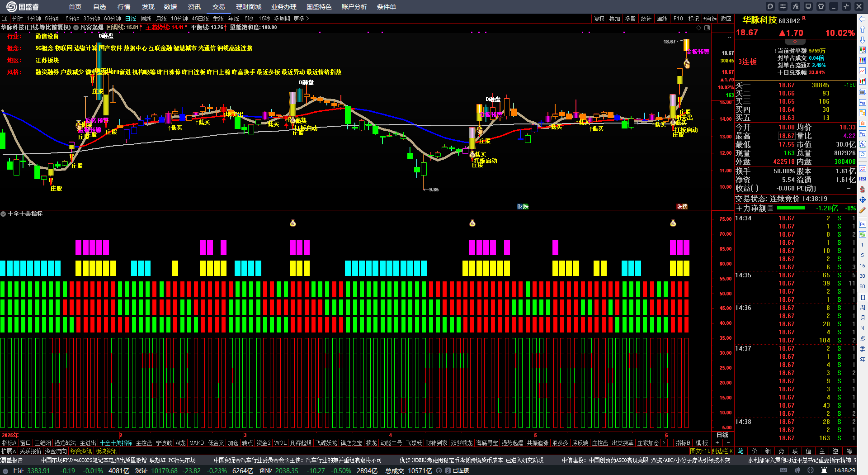Click the red dollar sign icon in sidebar
This screenshot has height=475, width=868.
click(863, 189)
